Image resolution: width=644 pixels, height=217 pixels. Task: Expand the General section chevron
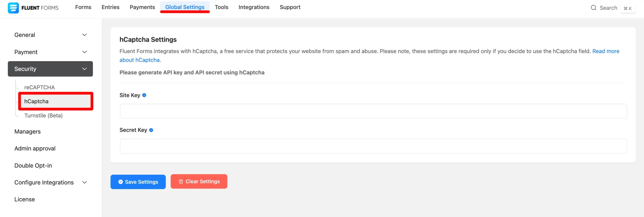[85, 35]
